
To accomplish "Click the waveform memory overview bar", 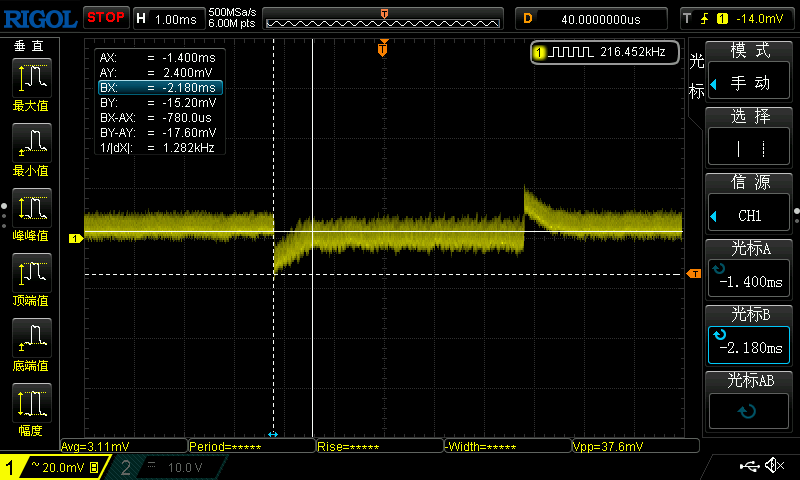I will pos(383,20).
